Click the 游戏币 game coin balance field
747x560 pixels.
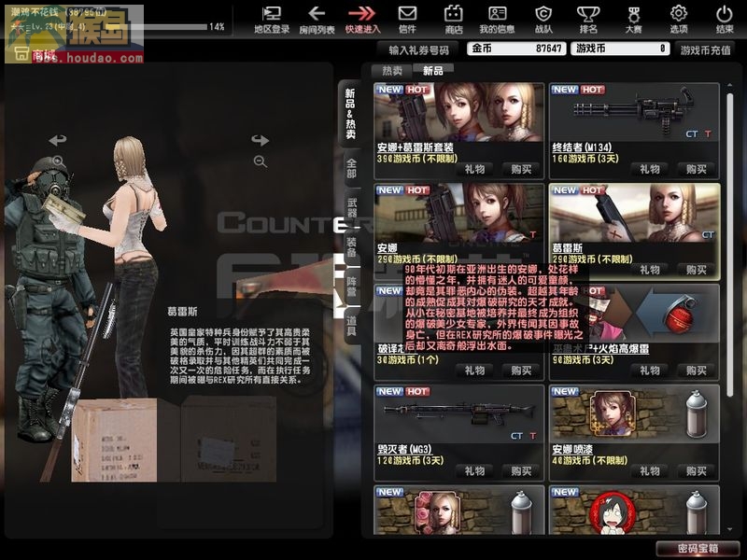click(620, 49)
